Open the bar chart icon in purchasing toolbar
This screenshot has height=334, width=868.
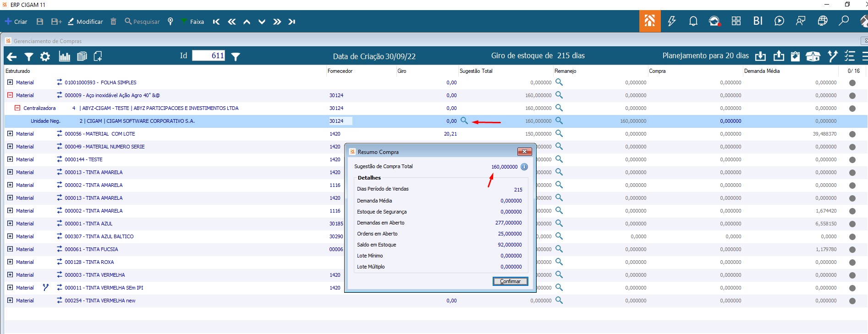(x=64, y=56)
